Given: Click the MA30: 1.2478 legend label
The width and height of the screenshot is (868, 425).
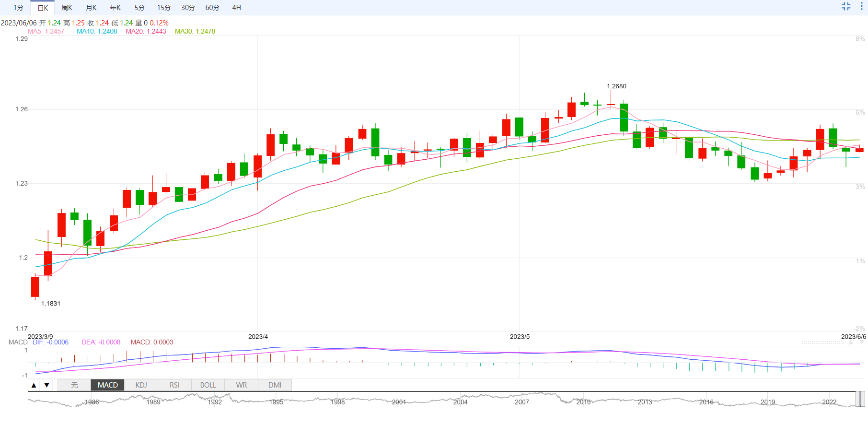Looking at the screenshot, I should tap(195, 31).
